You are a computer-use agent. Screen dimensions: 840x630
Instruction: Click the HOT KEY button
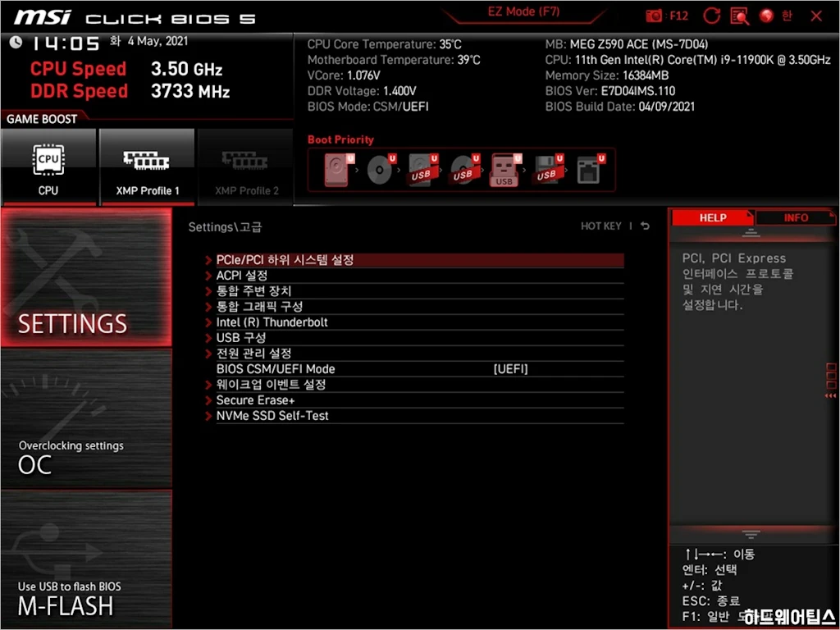(601, 226)
